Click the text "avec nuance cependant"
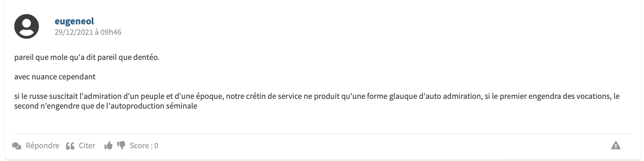 [55, 77]
